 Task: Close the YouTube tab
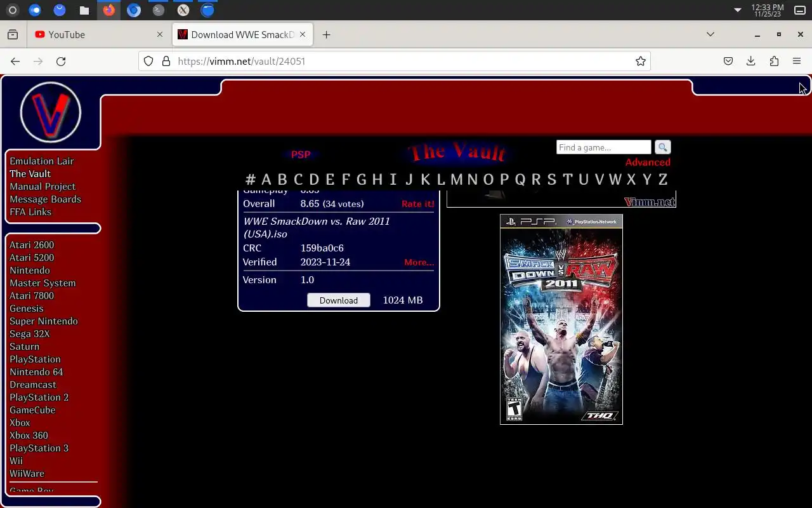(x=160, y=34)
